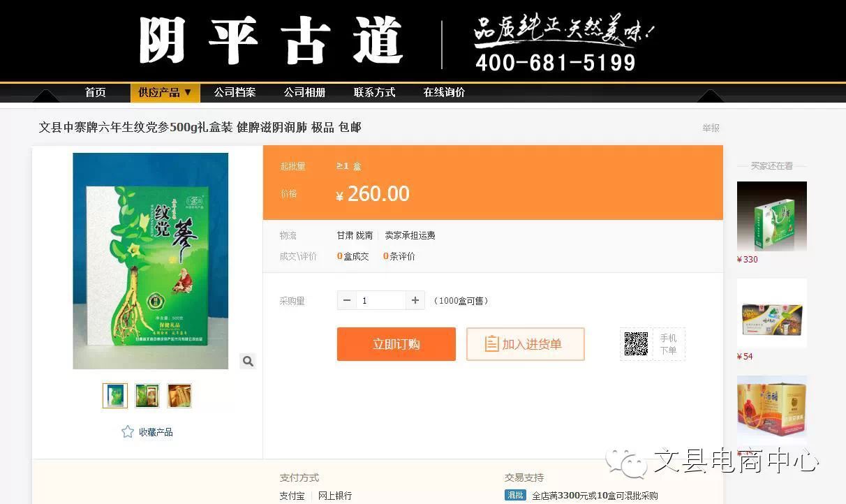Image resolution: width=846 pixels, height=504 pixels.
Task: Select the first product thumbnail
Action: (x=115, y=396)
